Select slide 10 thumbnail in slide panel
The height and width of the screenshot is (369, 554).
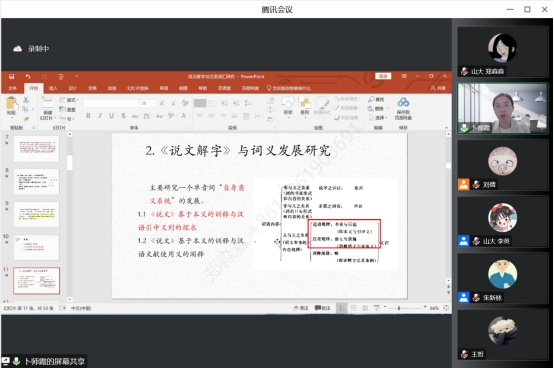[37, 247]
